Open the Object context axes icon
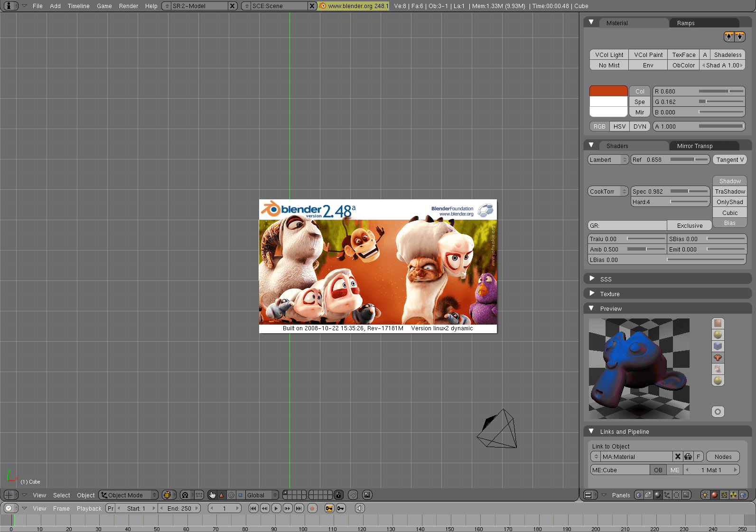The image size is (756, 532). (x=667, y=495)
